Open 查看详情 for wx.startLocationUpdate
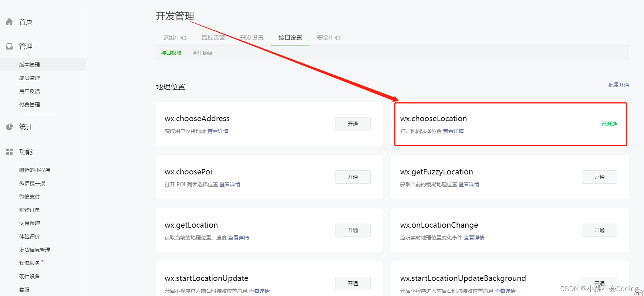The width and height of the screenshot is (644, 296). click(259, 291)
